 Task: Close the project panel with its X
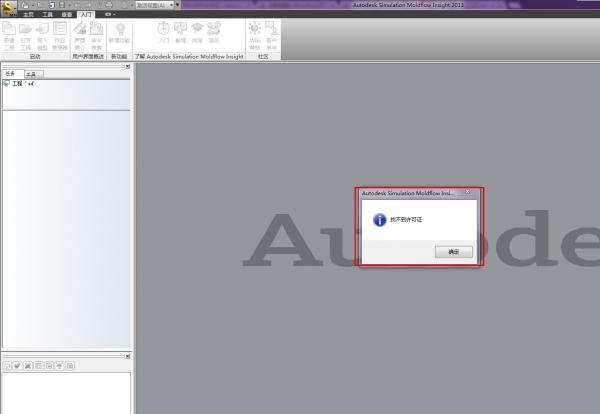click(128, 67)
